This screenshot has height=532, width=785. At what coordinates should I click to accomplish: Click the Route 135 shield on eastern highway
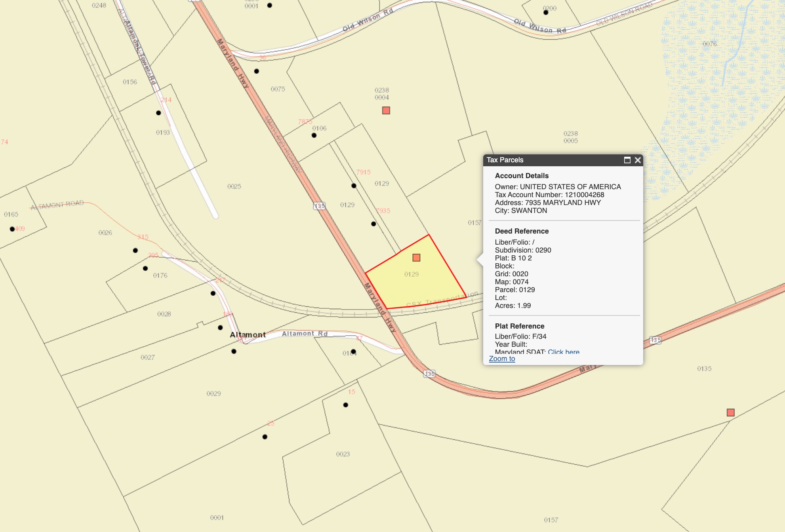655,340
